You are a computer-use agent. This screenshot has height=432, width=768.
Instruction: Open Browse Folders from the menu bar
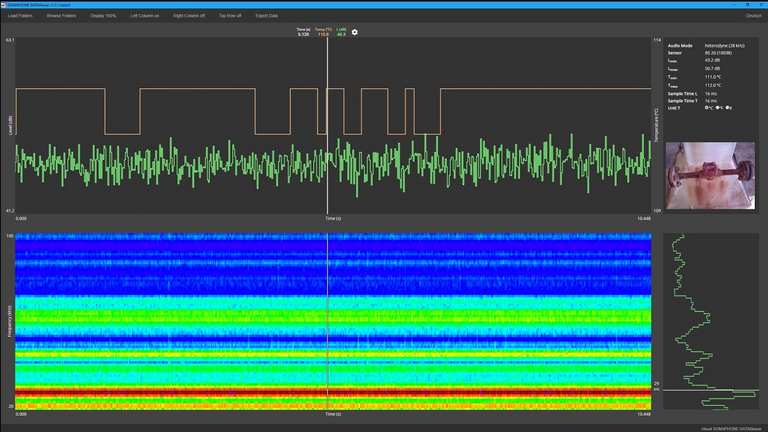tap(62, 16)
